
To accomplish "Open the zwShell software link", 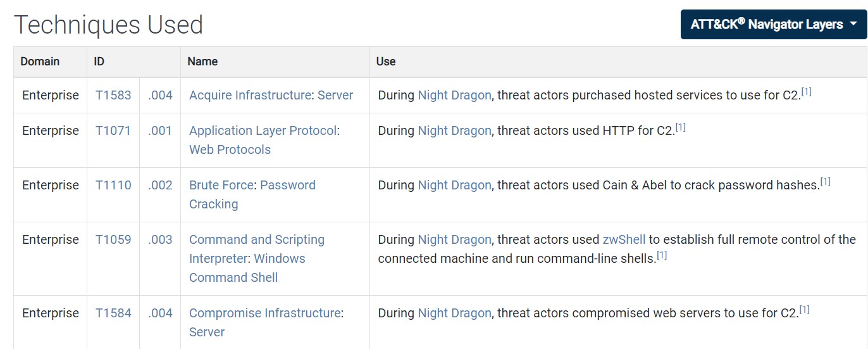I will click(x=624, y=239).
